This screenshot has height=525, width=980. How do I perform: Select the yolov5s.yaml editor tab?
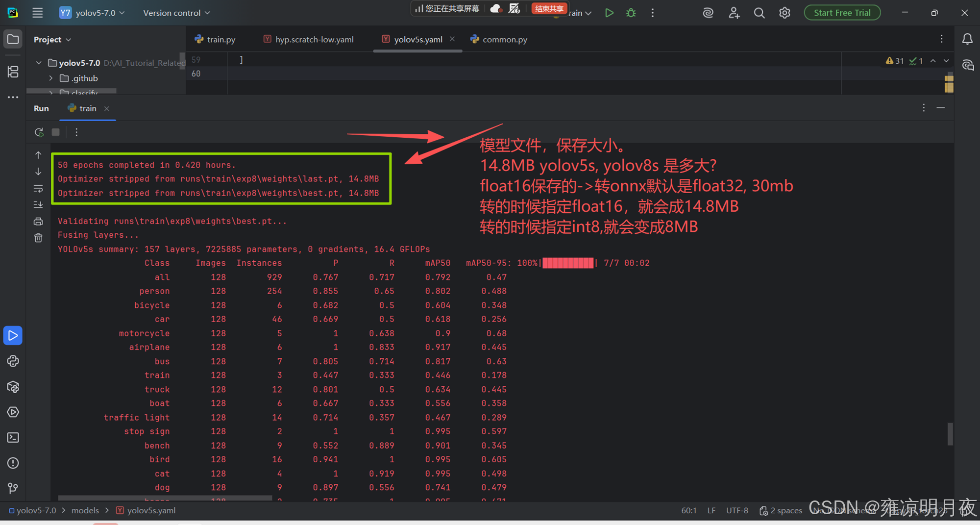click(x=413, y=39)
